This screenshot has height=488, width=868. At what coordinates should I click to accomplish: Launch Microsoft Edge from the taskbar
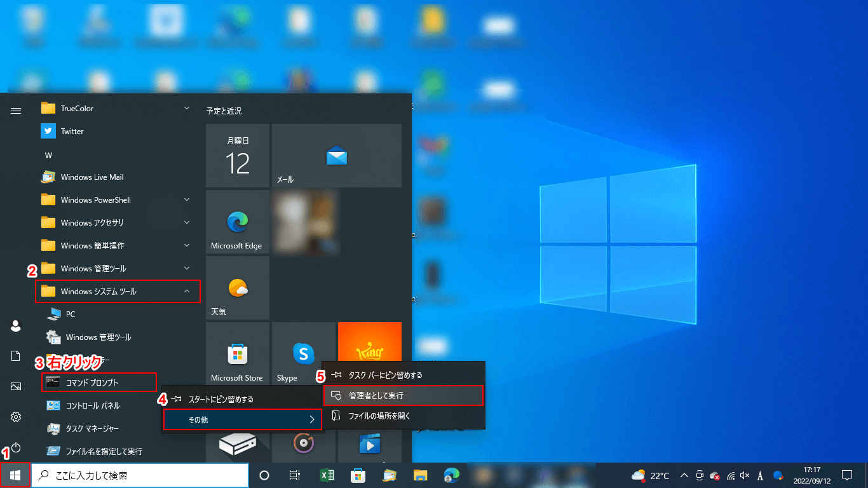(x=452, y=475)
